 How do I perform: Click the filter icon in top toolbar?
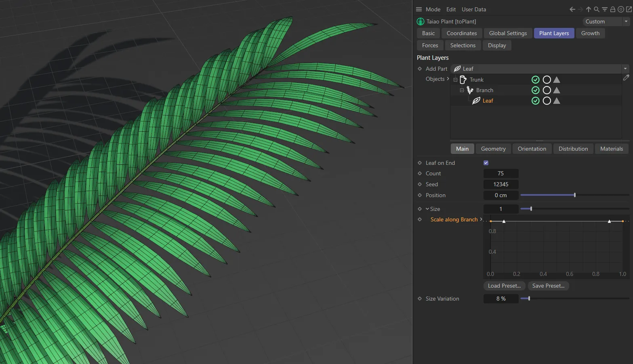604,9
